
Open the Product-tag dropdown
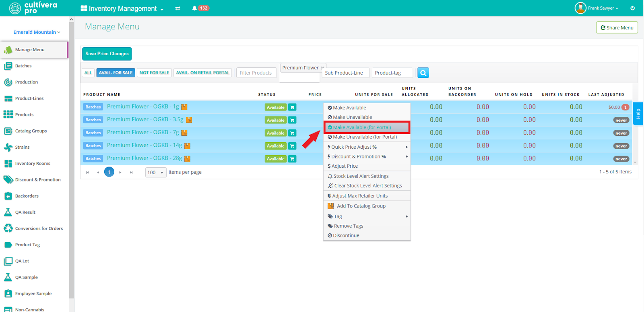pos(392,73)
